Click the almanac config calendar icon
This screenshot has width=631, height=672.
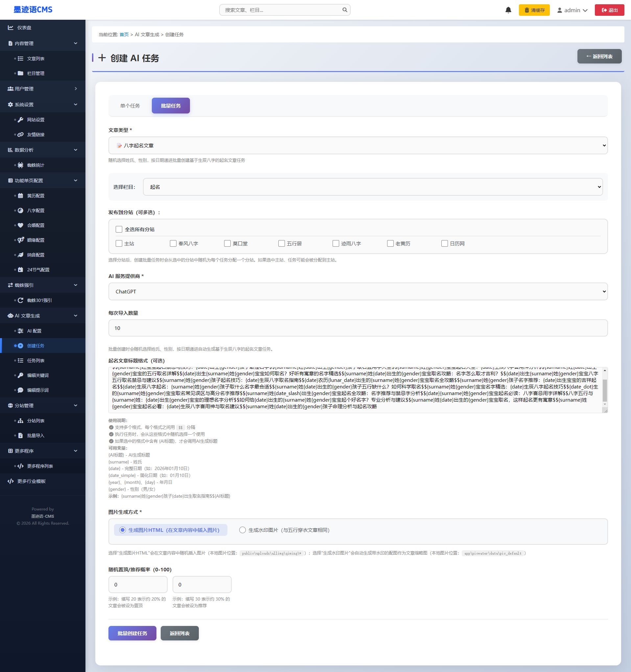click(x=21, y=196)
